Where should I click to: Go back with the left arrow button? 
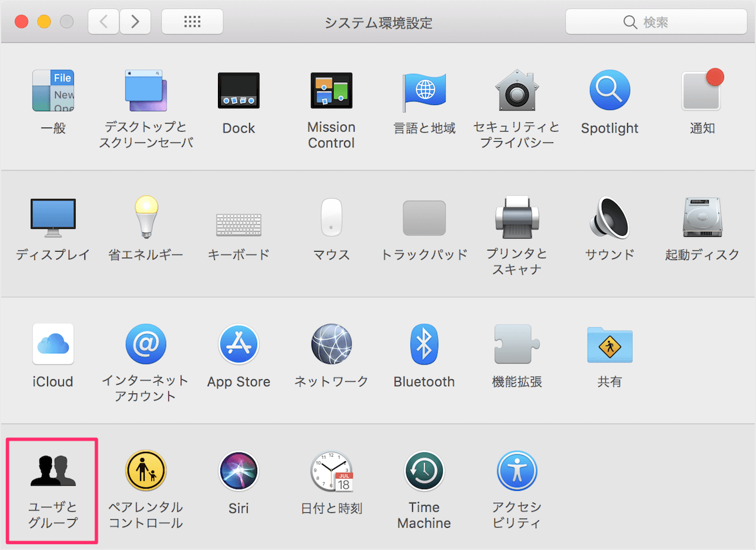(x=103, y=22)
